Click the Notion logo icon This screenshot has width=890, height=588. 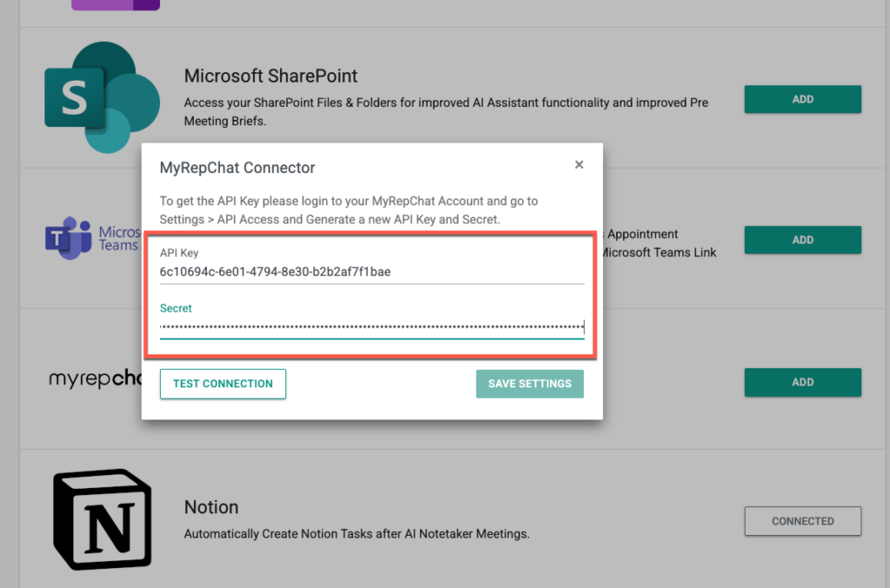pyautogui.click(x=102, y=519)
